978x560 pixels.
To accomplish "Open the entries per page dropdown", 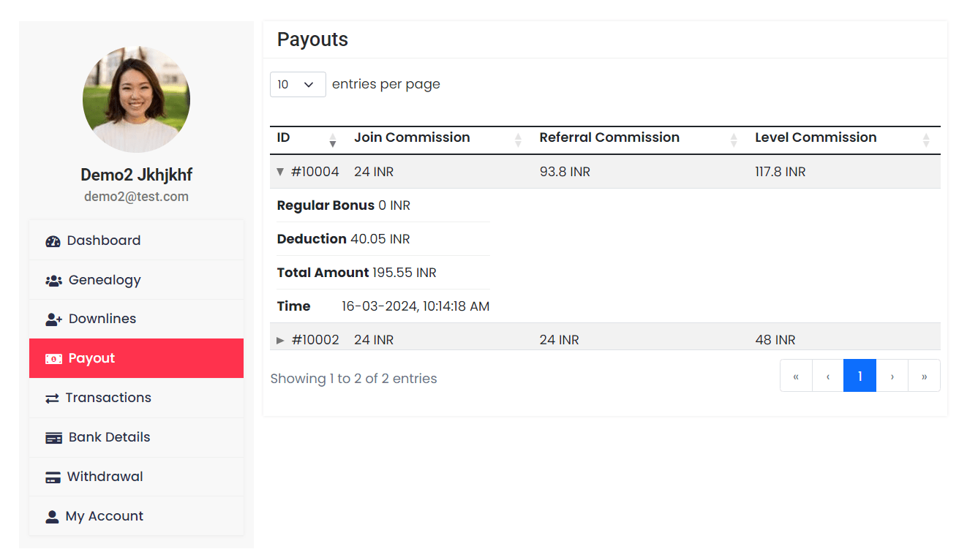I will (298, 84).
